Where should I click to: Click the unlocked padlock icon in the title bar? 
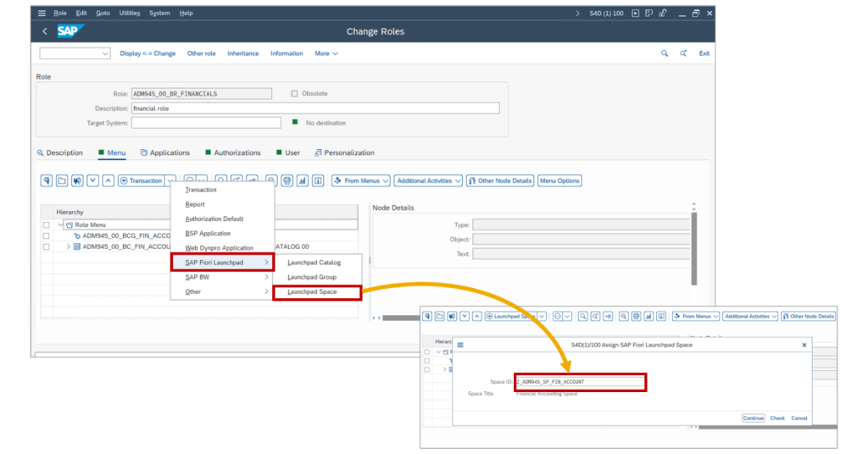(x=663, y=14)
